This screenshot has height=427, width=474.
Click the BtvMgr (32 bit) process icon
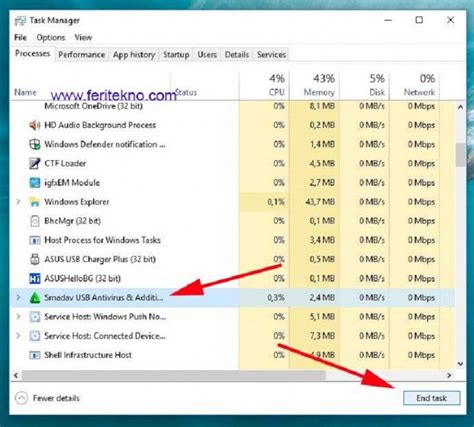click(35, 221)
